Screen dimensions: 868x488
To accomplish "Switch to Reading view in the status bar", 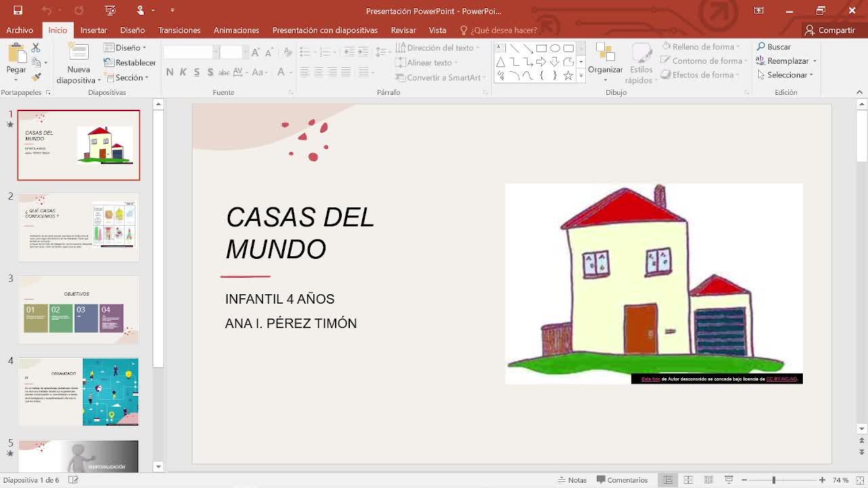I will click(x=709, y=480).
